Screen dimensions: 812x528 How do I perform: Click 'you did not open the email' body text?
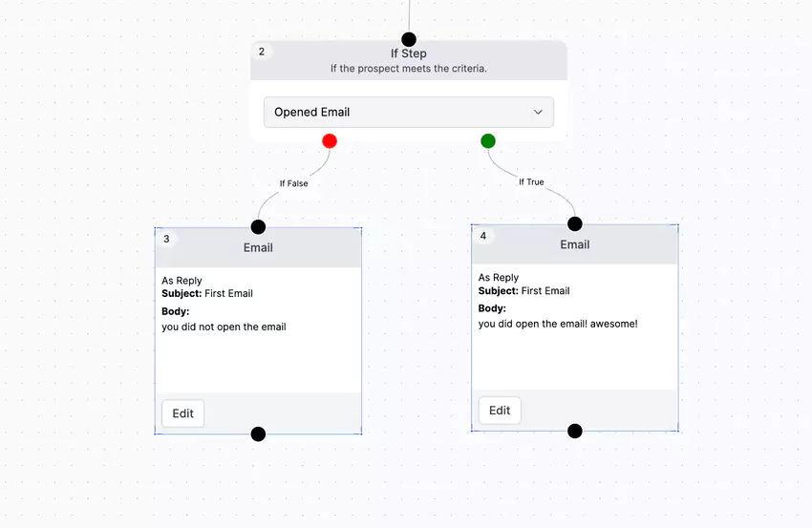point(224,327)
